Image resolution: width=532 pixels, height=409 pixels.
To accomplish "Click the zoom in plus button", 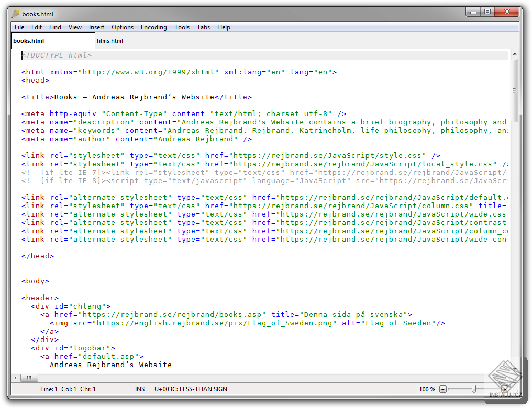I will click(x=505, y=389).
